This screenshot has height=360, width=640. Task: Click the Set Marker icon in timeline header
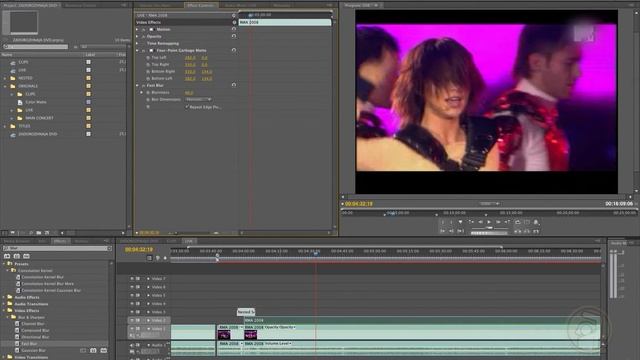(x=165, y=258)
